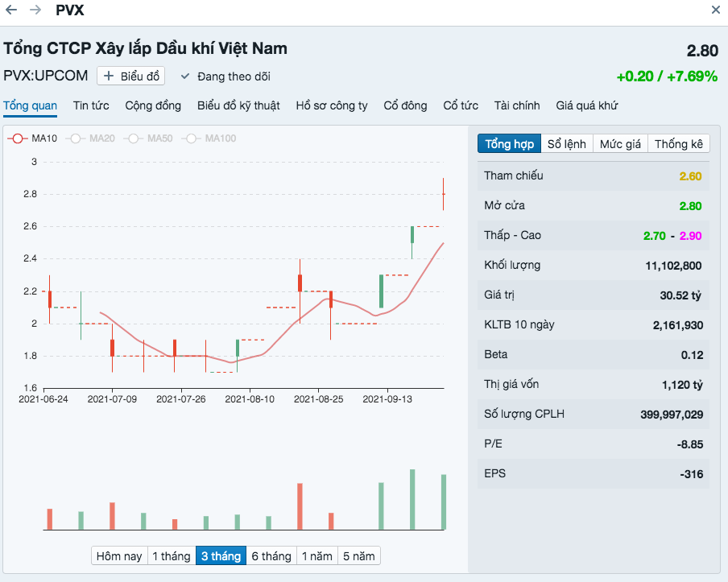Click the last green volume bar
Viewport: 728px width, 582px height.
pos(444,502)
